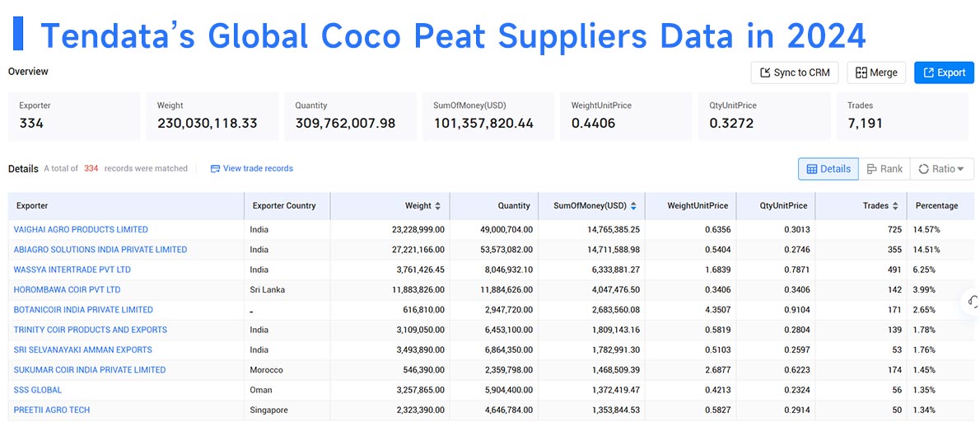Select the Sri Lanka country cell
Screen dimensions: 980x427
287,289
